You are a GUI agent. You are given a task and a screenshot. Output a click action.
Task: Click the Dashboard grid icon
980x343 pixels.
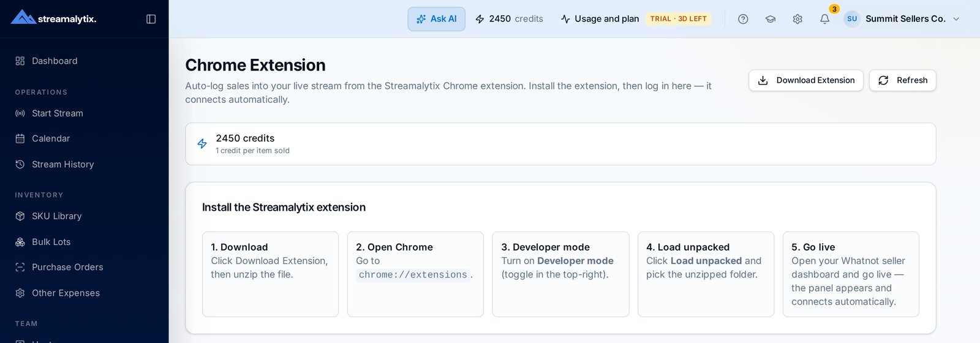coord(20,61)
